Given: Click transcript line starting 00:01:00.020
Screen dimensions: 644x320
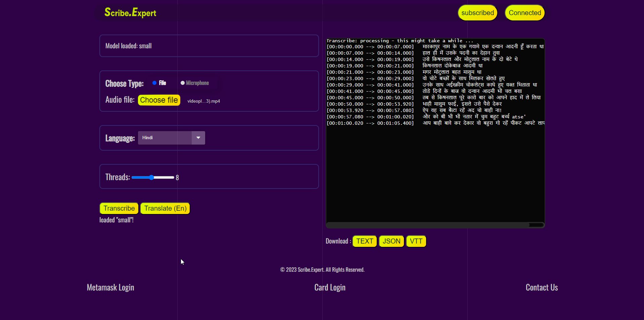Looking at the screenshot, I should [435, 123].
